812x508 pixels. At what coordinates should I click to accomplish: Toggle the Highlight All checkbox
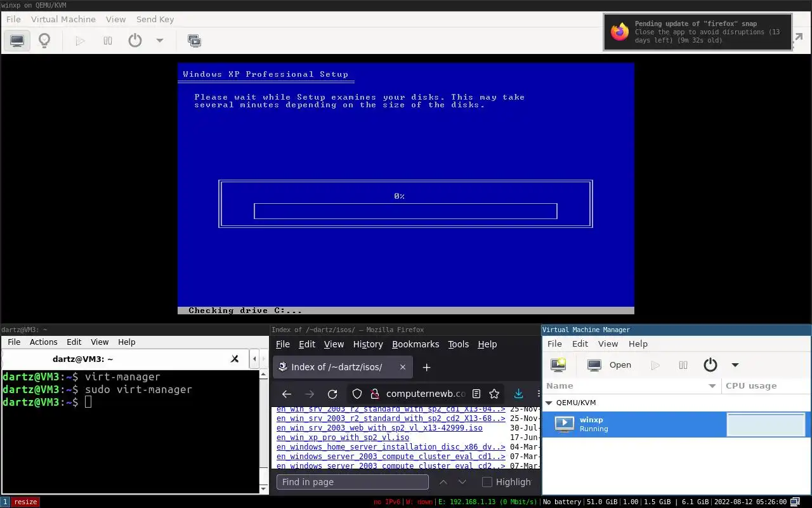coord(487,482)
